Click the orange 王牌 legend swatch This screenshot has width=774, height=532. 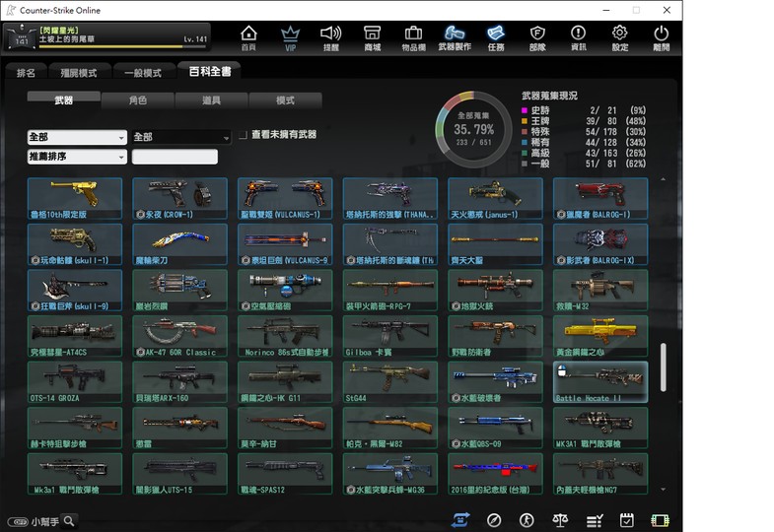coord(525,121)
